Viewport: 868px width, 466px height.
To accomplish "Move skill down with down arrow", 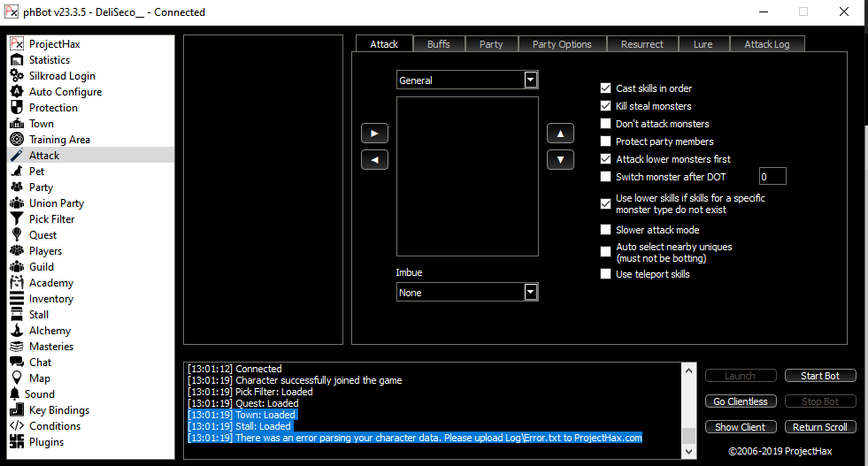I will (x=560, y=160).
